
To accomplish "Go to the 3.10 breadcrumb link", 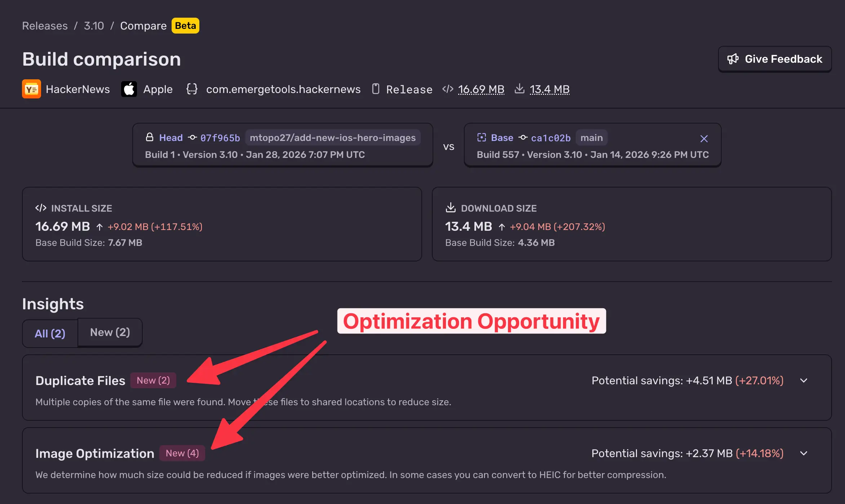I will pos(94,26).
